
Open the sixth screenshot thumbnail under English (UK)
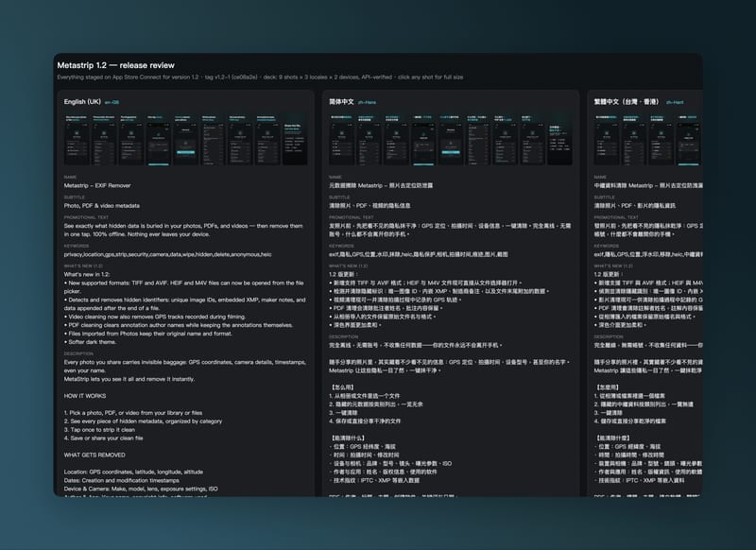(214, 140)
